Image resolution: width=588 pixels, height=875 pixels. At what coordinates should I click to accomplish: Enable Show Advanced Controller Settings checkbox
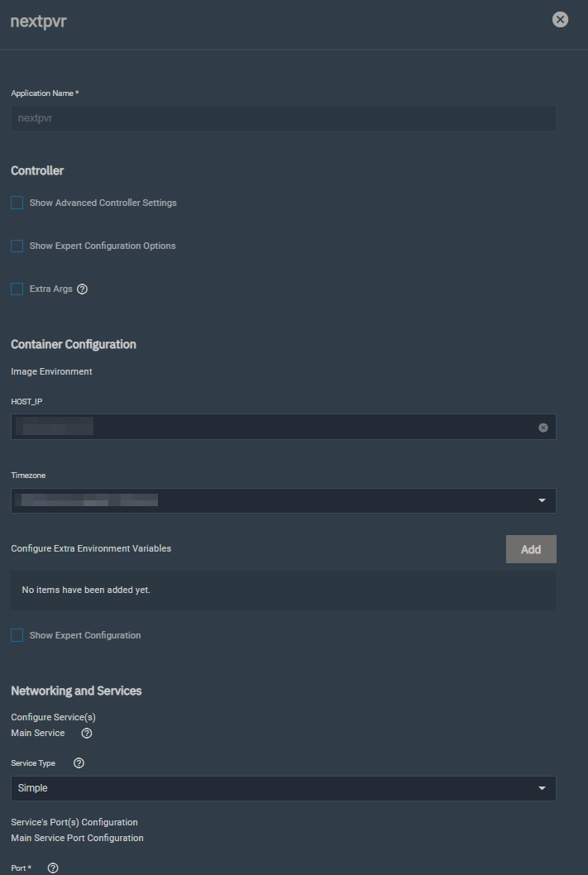[x=17, y=203]
